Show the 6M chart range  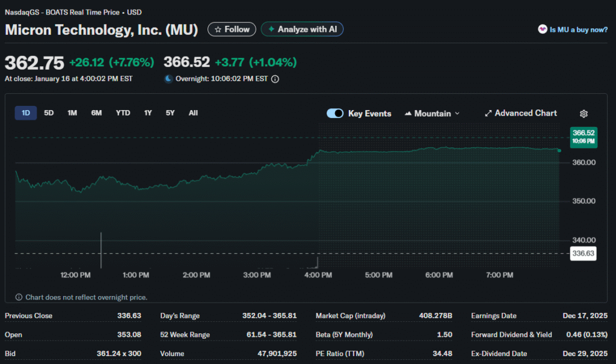tap(96, 113)
